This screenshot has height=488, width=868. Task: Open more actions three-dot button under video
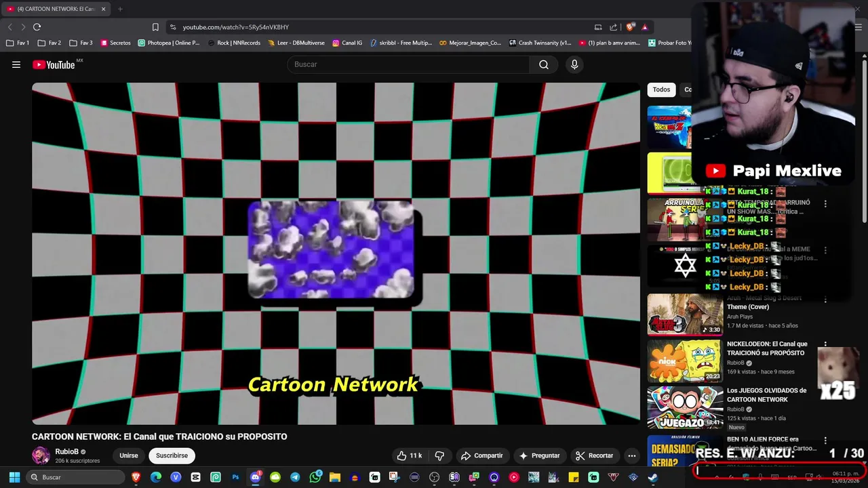coord(631,455)
